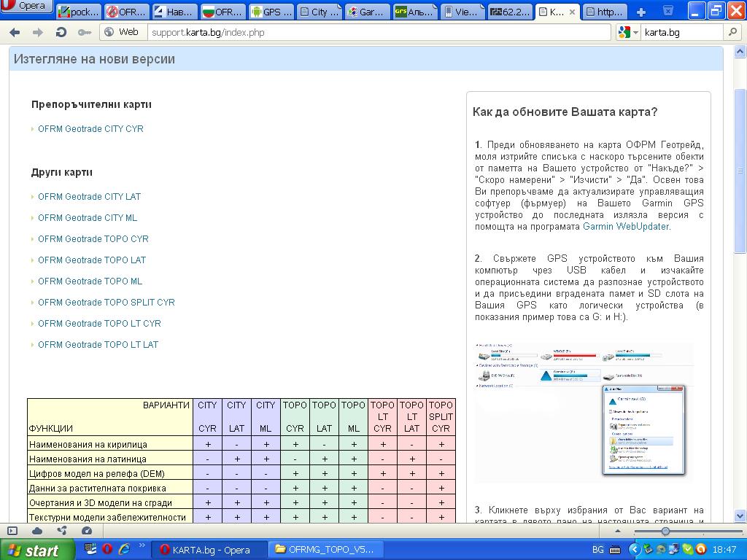Toggle the panels icon in status bar

[12, 531]
